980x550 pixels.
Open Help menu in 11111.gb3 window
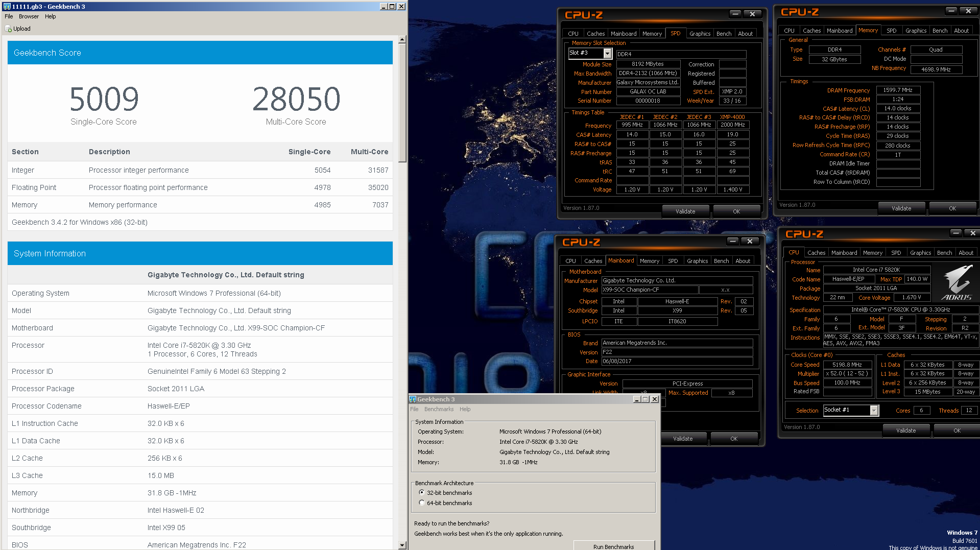[50, 16]
